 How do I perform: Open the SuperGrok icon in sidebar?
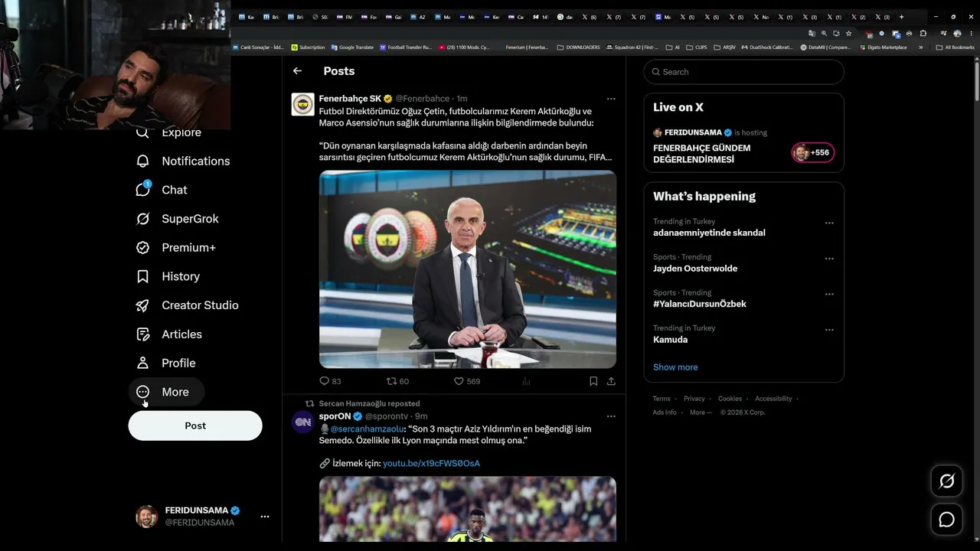click(x=142, y=219)
